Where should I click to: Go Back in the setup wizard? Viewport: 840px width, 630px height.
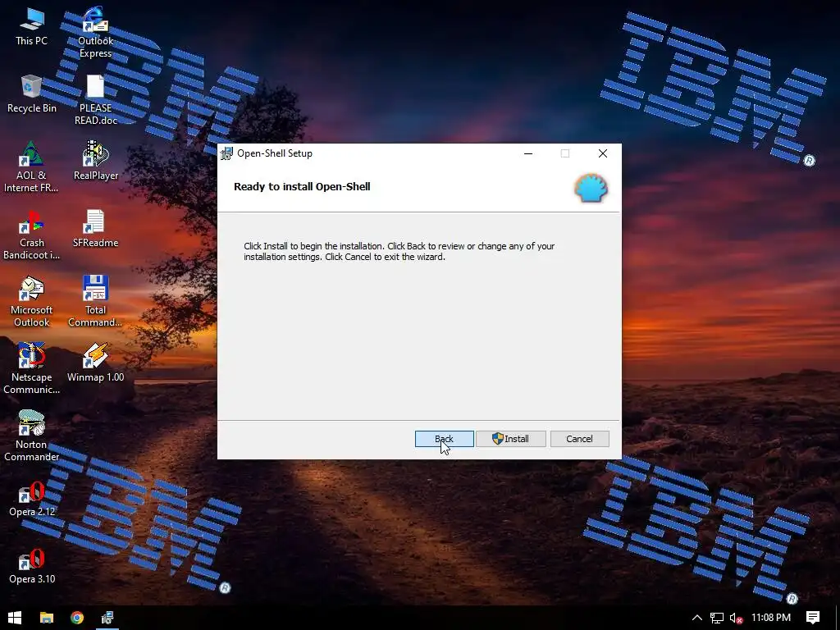click(x=444, y=439)
